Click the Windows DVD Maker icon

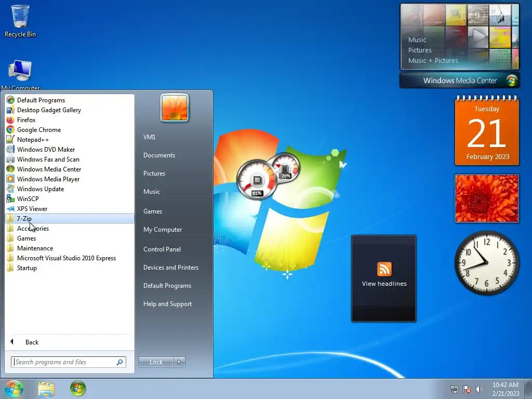point(10,149)
